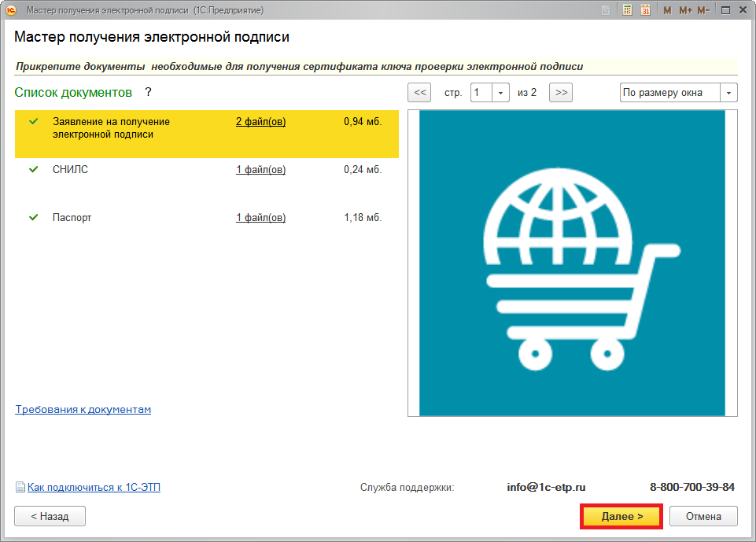Open 'Требования к документам' link

(83, 410)
